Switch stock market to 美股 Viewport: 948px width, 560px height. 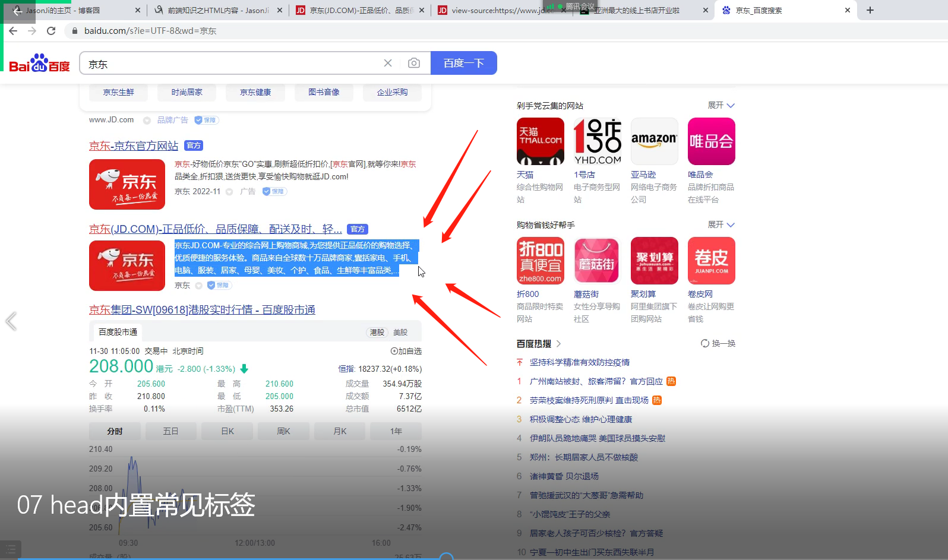(400, 332)
